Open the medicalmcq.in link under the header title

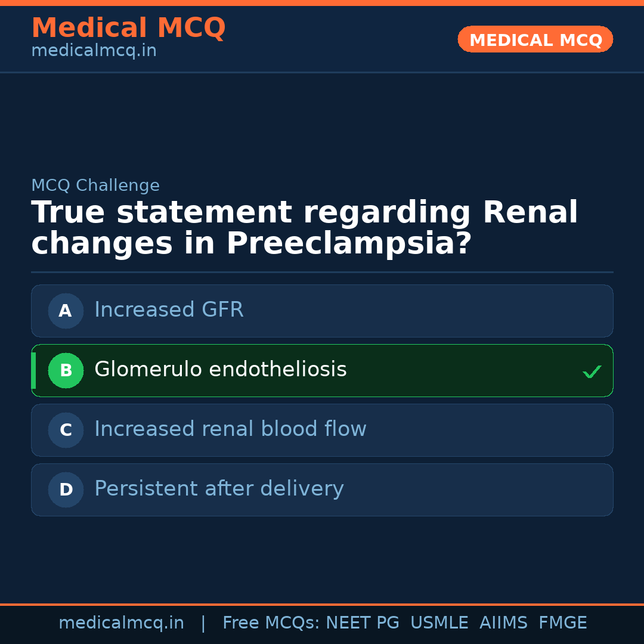(x=94, y=51)
